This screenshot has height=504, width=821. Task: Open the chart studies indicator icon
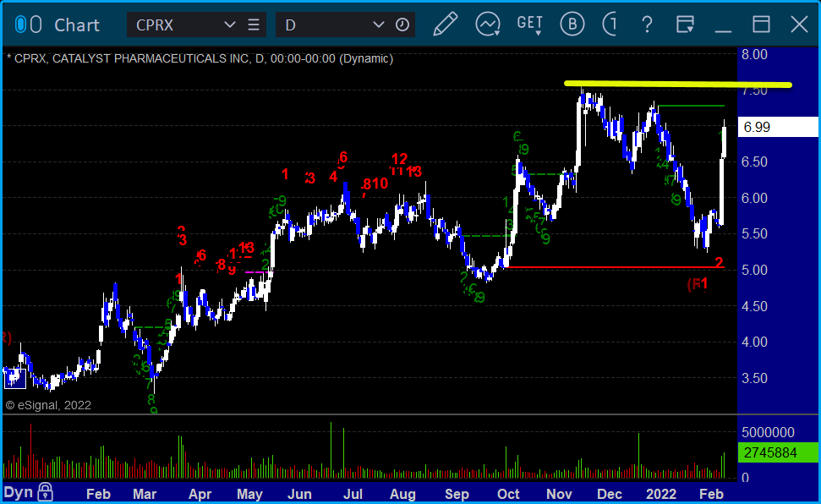coord(488,25)
